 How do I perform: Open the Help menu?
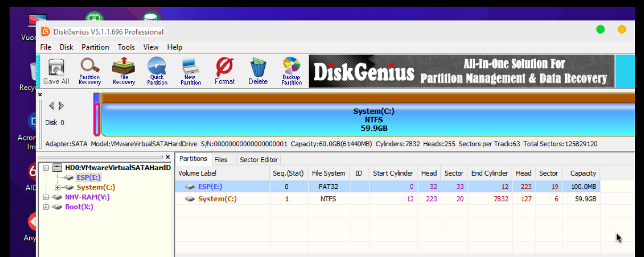coord(175,47)
